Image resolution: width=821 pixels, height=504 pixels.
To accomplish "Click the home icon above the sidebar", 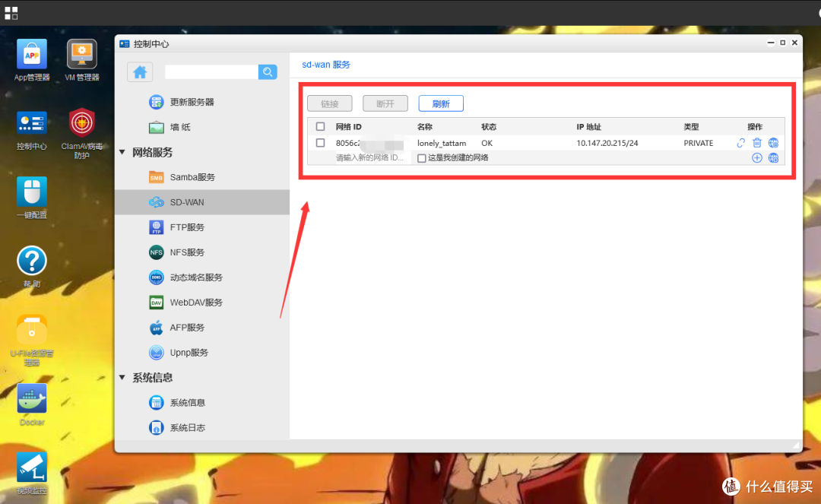I will (141, 71).
